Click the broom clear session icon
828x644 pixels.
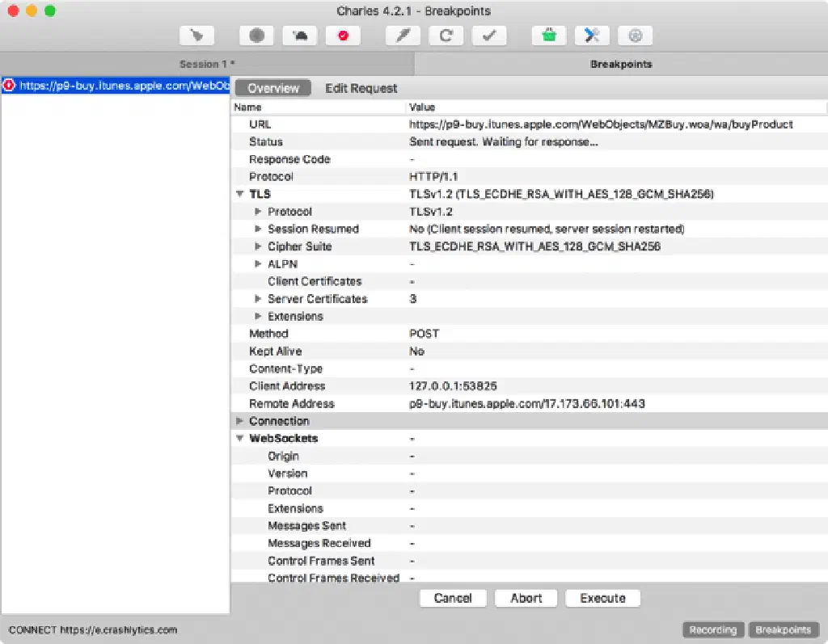[x=196, y=36]
